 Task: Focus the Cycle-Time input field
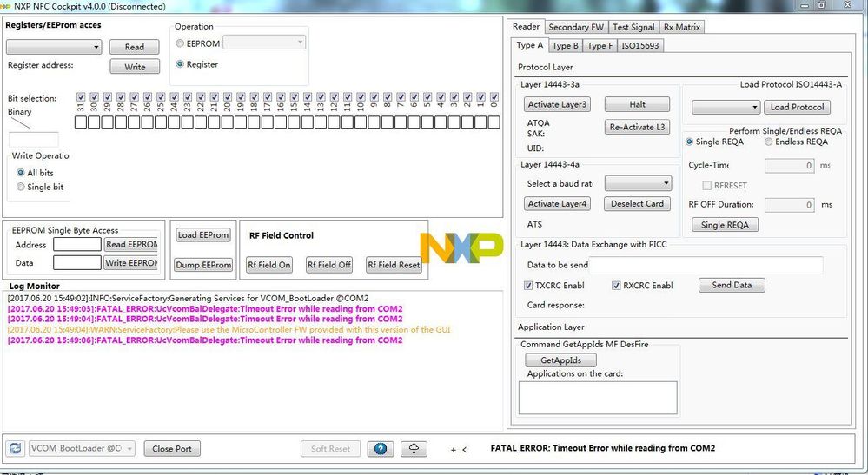pos(790,165)
